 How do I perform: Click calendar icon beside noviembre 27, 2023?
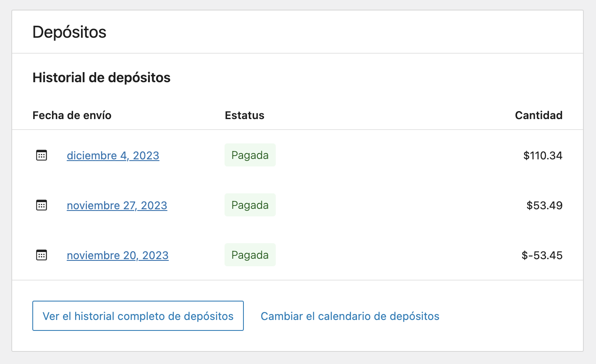tap(42, 205)
